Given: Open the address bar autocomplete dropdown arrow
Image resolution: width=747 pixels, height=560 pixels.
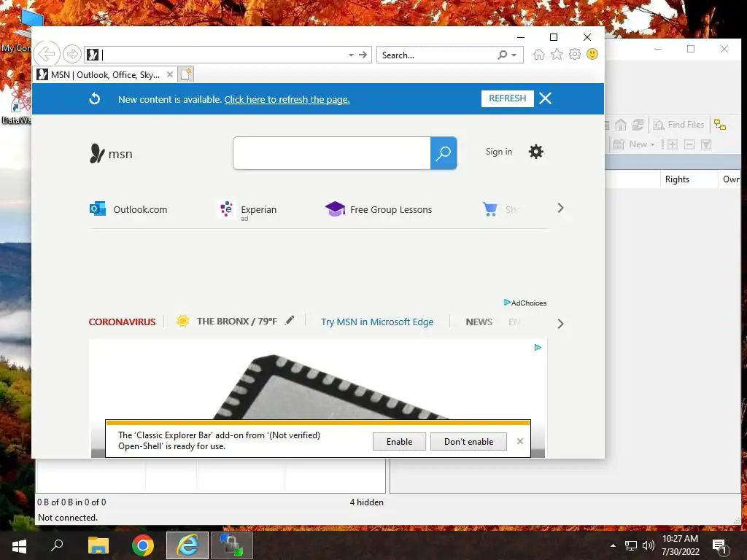Looking at the screenshot, I should click(351, 55).
